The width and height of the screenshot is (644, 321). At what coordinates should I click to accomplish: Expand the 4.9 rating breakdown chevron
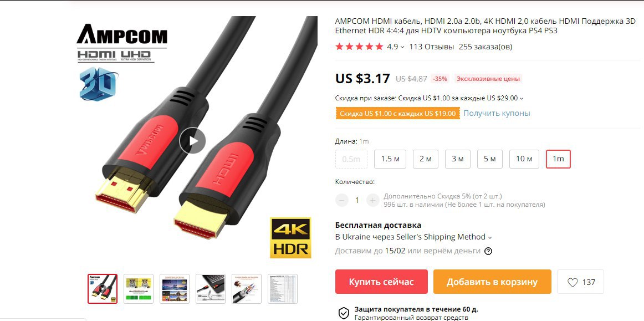click(402, 47)
